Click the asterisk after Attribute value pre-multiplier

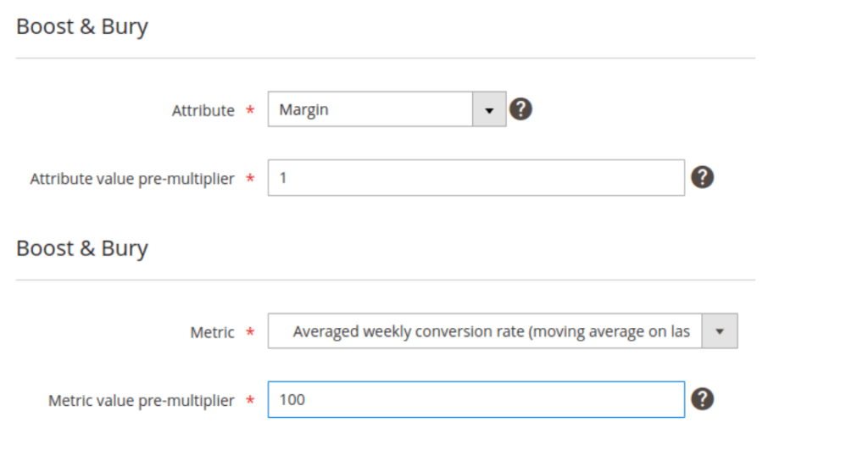(x=250, y=180)
